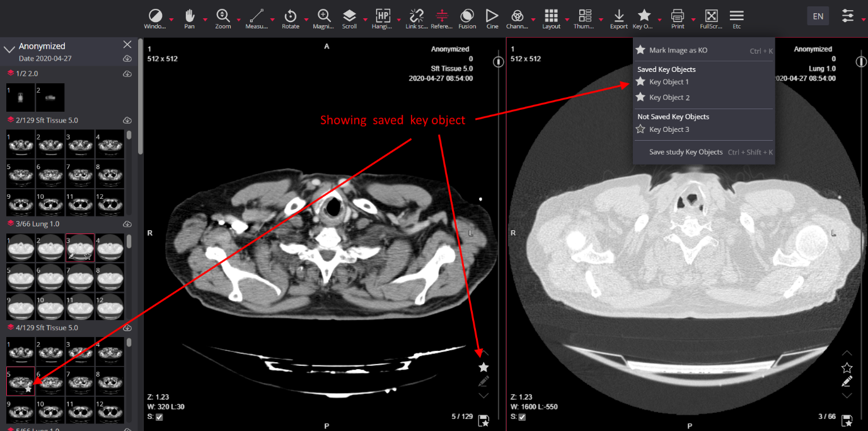868x431 pixels.
Task: Click the Rotate tool icon
Action: [290, 16]
